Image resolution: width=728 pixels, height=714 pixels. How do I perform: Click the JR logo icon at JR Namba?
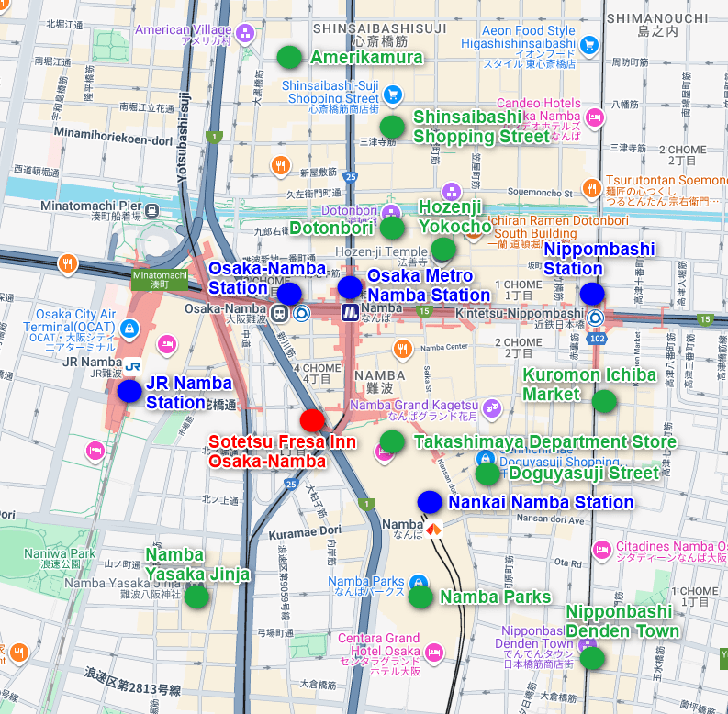[132, 367]
